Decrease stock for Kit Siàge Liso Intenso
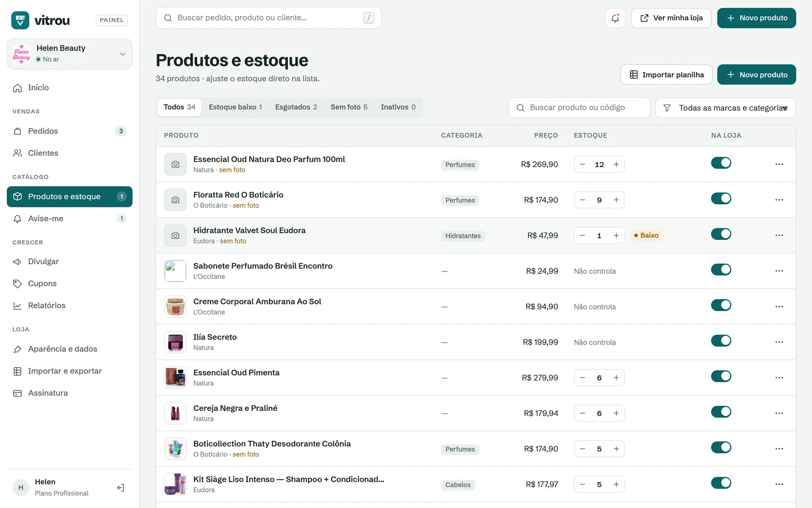The image size is (812, 508). click(x=582, y=485)
